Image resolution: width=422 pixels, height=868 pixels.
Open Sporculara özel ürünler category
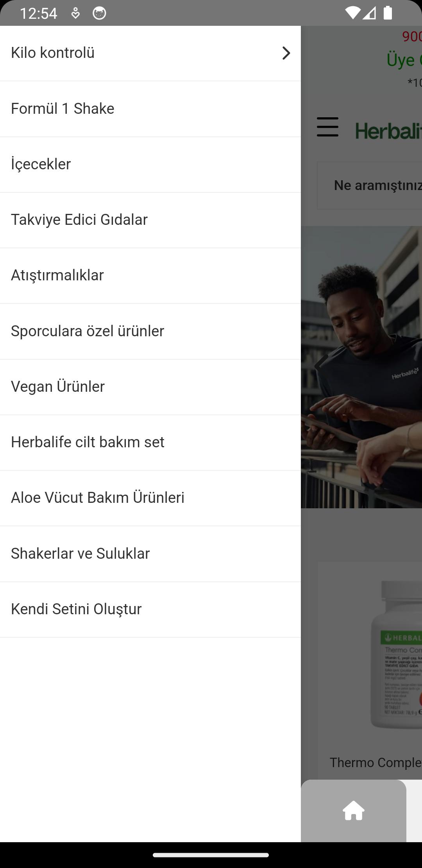150,332
